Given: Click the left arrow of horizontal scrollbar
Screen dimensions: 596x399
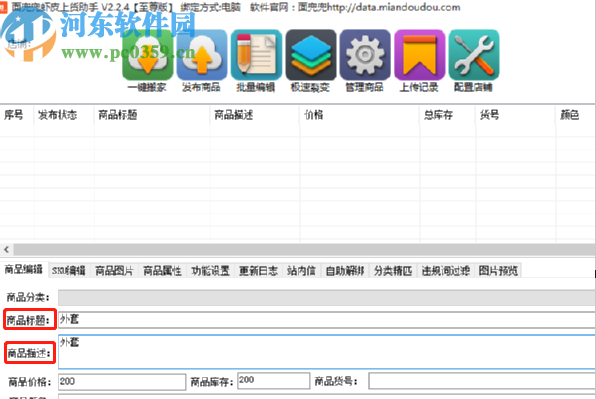Looking at the screenshot, I should [6, 250].
